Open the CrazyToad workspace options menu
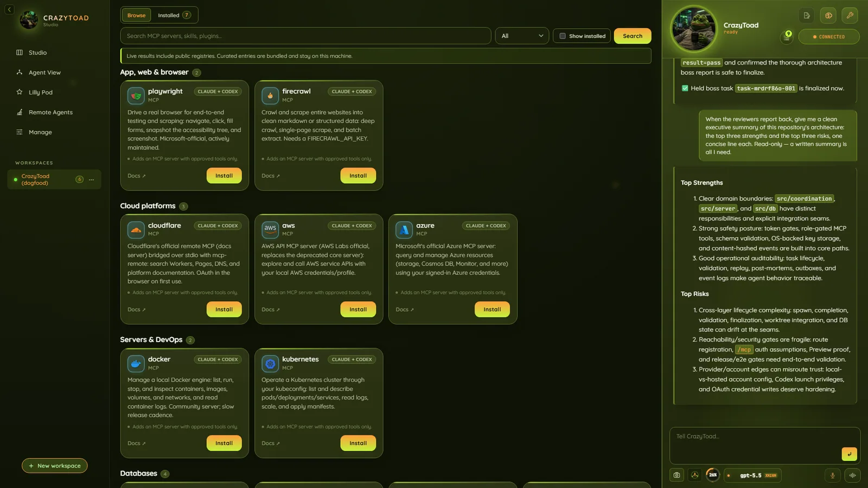868x488 pixels. click(x=91, y=179)
